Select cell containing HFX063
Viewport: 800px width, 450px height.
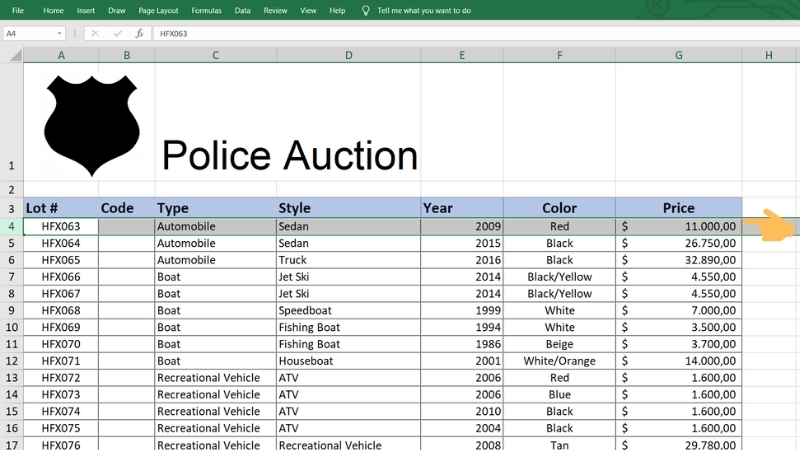[x=61, y=226]
